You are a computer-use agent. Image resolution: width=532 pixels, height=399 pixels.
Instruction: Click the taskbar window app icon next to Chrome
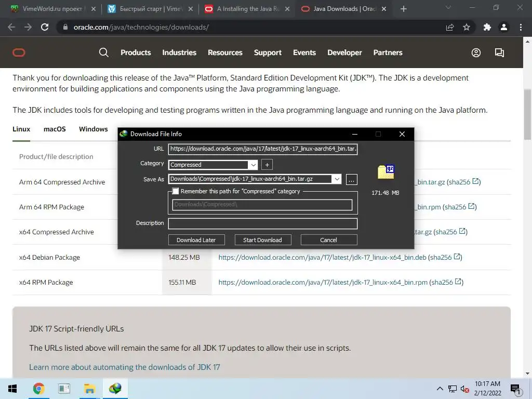click(64, 389)
